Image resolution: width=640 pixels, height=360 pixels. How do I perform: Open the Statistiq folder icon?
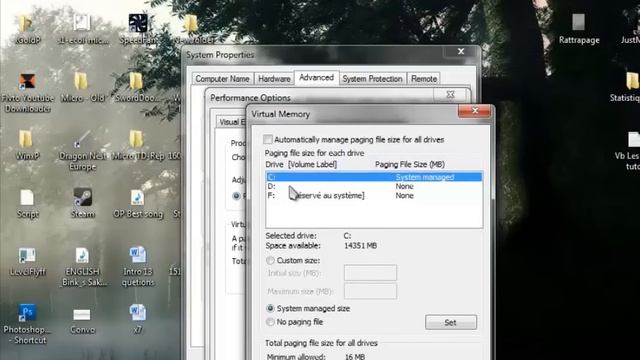pos(632,81)
